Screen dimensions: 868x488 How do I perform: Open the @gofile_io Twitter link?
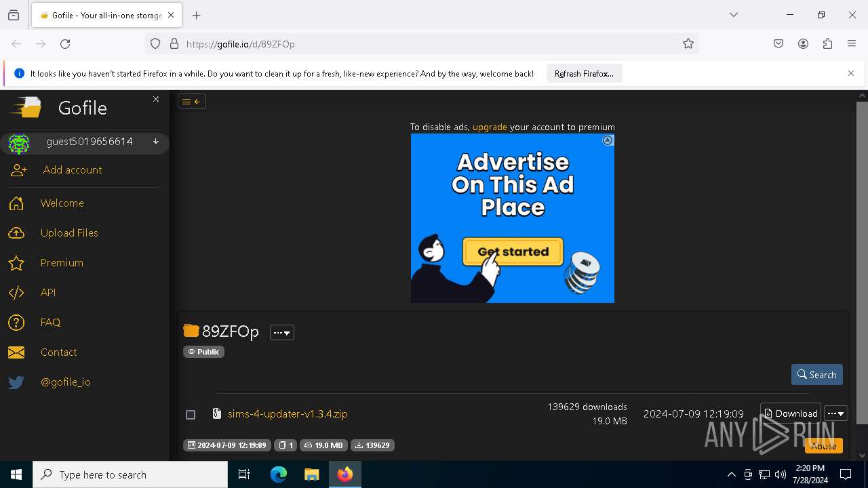[x=66, y=382]
